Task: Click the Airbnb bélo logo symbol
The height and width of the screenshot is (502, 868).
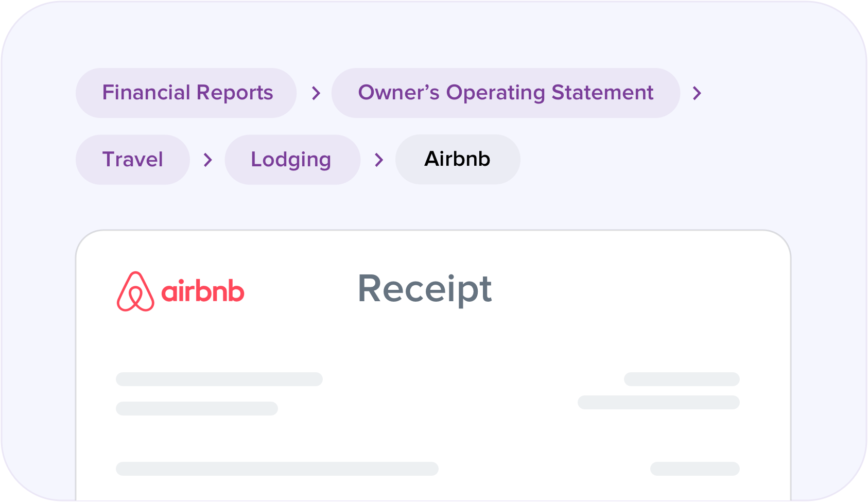Action: [x=135, y=291]
